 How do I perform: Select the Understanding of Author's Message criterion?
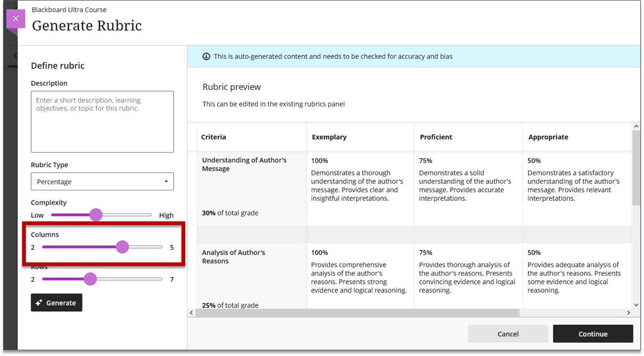pyautogui.click(x=244, y=165)
